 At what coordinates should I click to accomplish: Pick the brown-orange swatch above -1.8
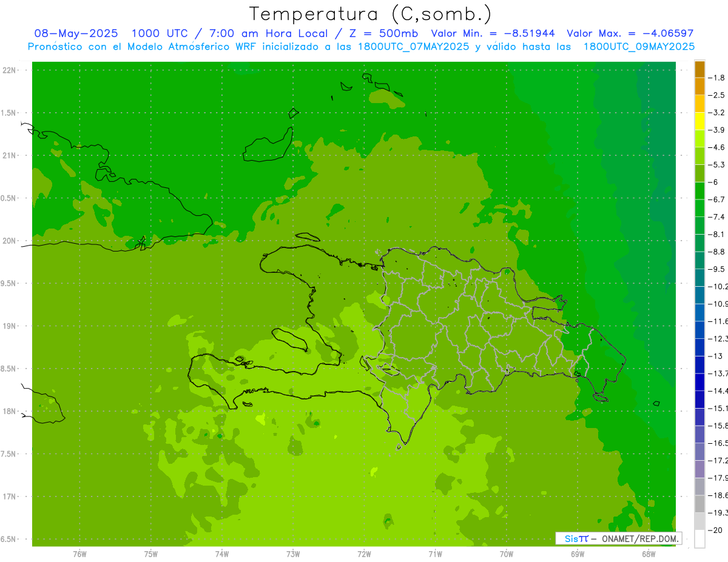pyautogui.click(x=699, y=69)
